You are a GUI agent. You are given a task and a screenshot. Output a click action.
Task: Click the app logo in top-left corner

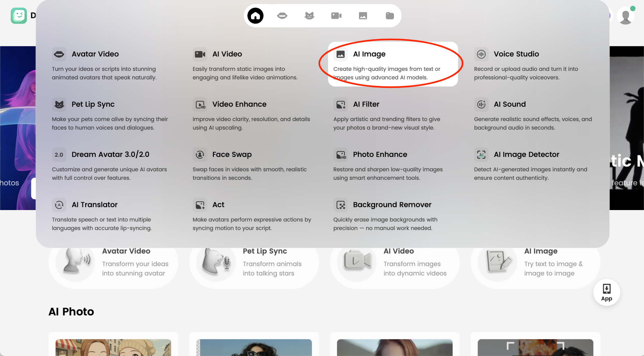(x=19, y=15)
